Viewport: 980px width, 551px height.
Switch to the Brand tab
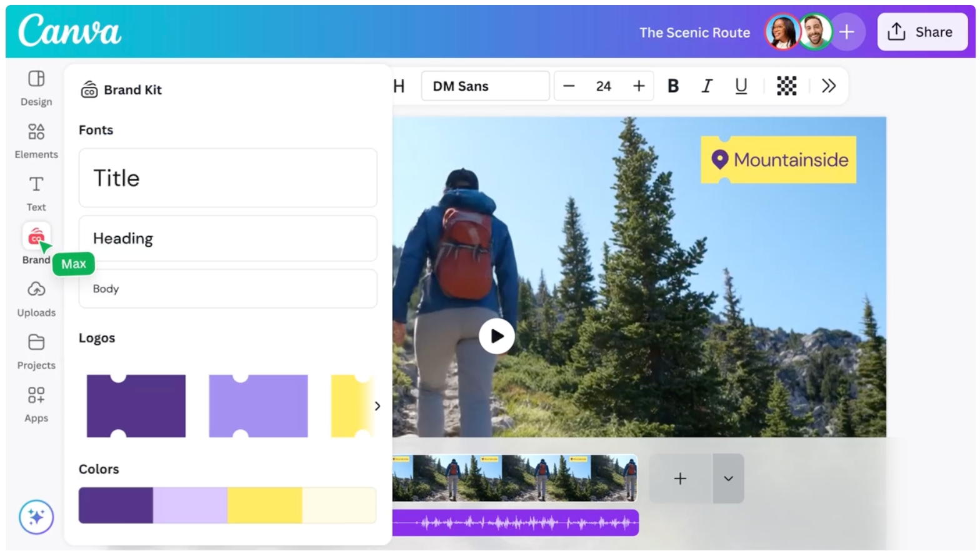36,244
